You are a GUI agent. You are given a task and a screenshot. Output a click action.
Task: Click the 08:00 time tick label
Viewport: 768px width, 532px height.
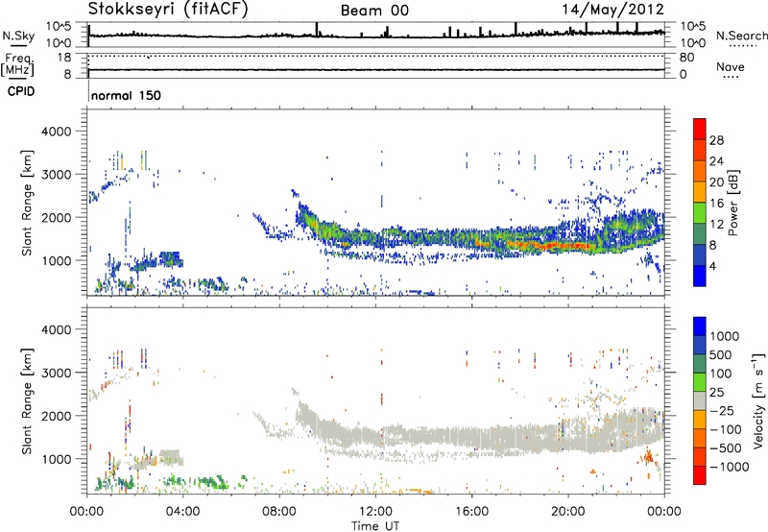click(278, 512)
